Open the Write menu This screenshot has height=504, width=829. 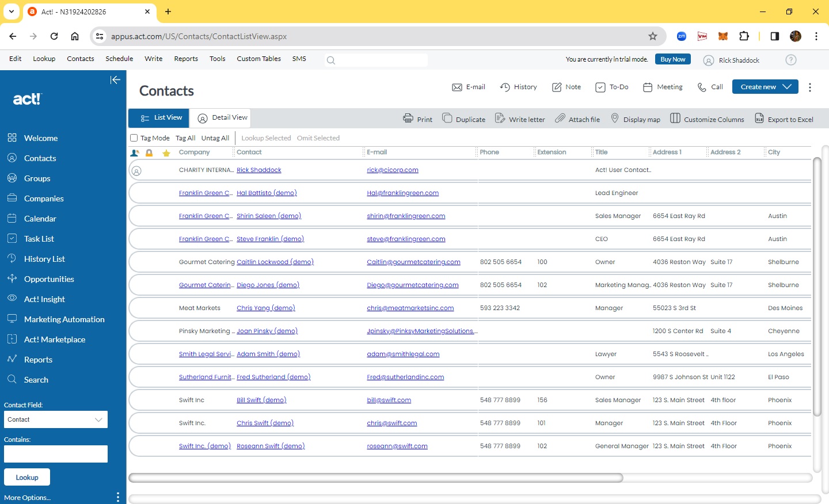tap(154, 59)
